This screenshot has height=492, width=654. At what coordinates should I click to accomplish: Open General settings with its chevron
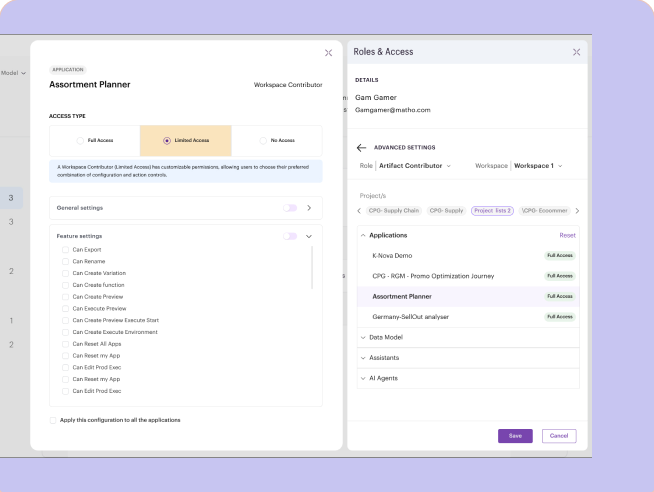[x=309, y=208]
